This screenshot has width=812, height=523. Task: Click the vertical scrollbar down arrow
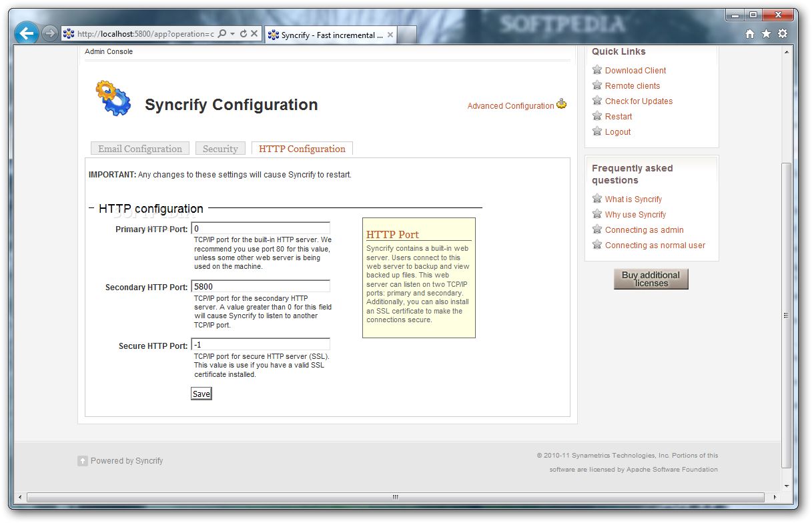[786, 486]
